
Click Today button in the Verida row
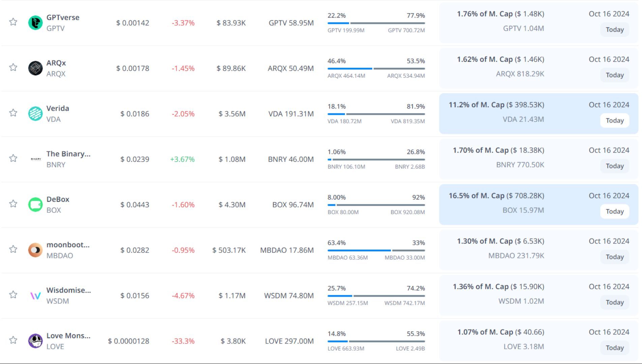tap(614, 121)
